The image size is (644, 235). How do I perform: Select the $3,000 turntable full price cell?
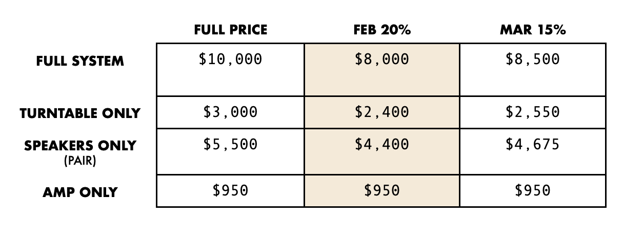tap(230, 112)
